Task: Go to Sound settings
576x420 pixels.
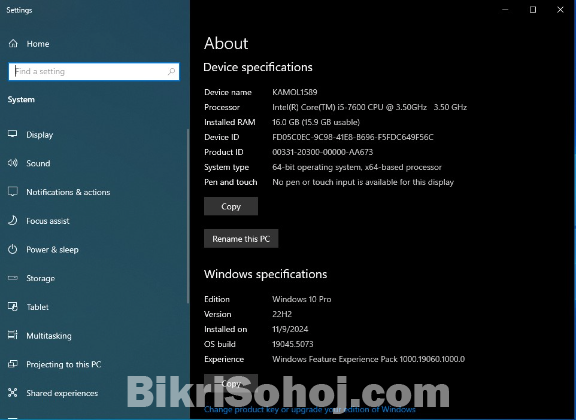Action: 38,163
